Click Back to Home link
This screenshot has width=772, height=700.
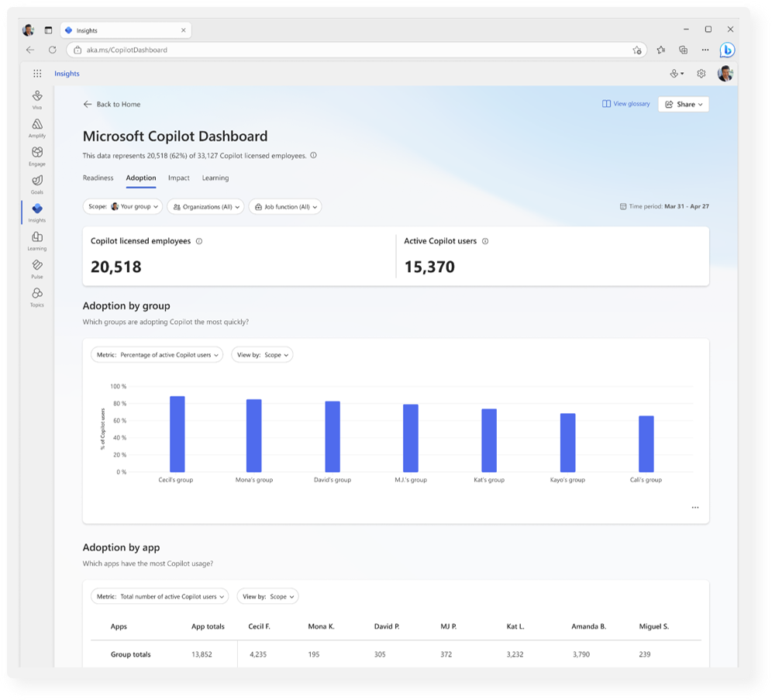tap(112, 104)
